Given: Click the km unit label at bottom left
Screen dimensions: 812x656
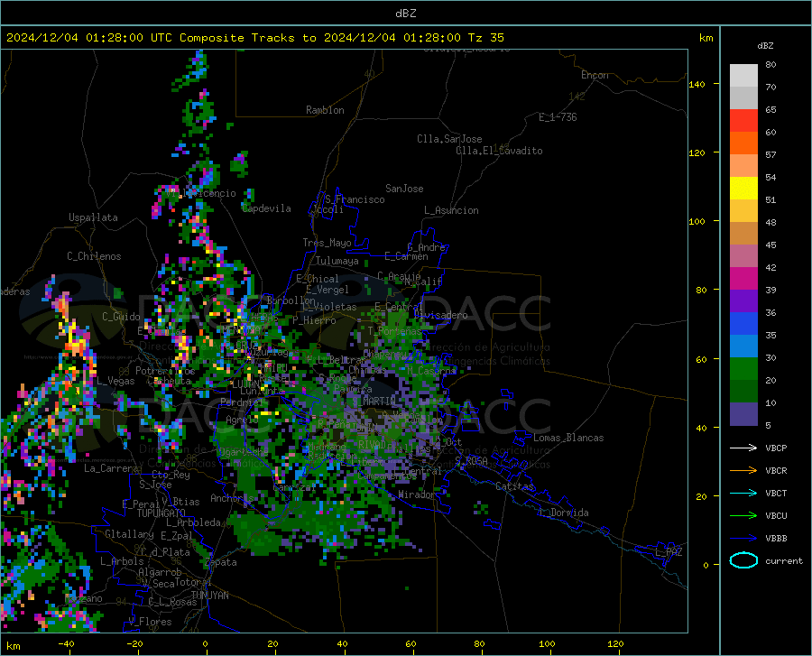Looking at the screenshot, I should [x=13, y=646].
